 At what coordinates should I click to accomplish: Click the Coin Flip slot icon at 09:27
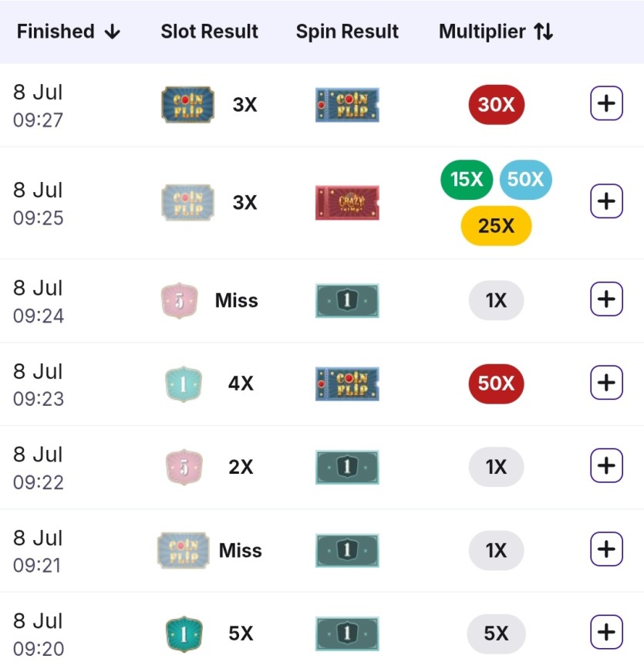point(187,104)
